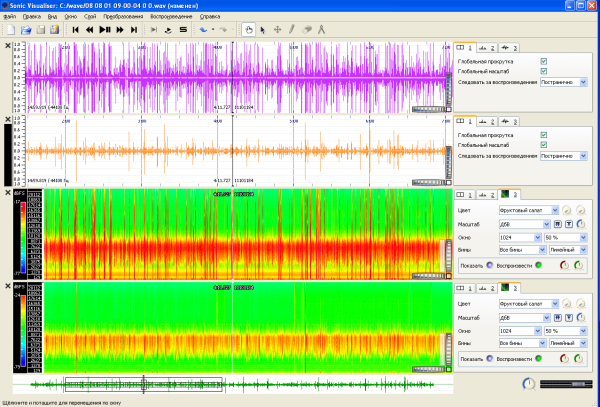The width and height of the screenshot is (600, 407).
Task: Open the Файл menu
Action: (9, 16)
